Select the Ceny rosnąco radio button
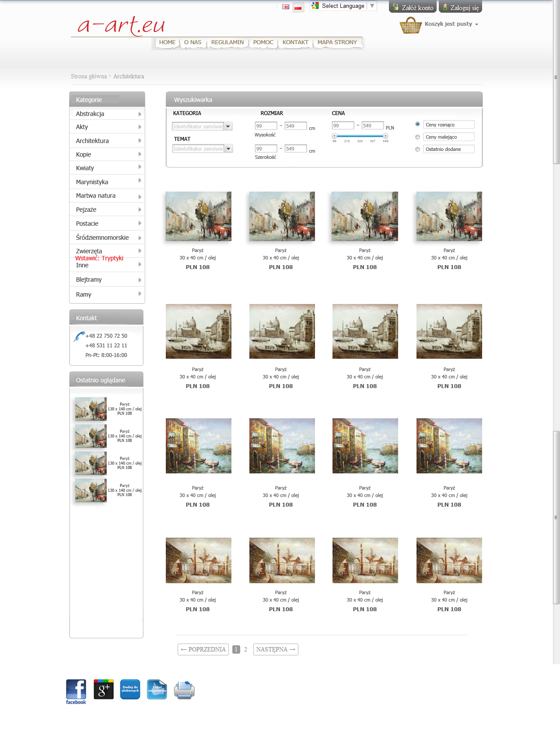 pos(417,124)
